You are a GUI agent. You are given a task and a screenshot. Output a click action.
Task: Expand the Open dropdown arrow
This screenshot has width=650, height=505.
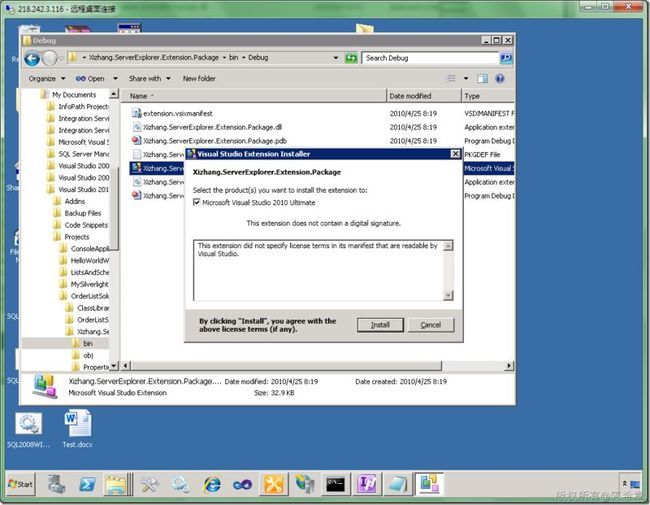point(115,78)
